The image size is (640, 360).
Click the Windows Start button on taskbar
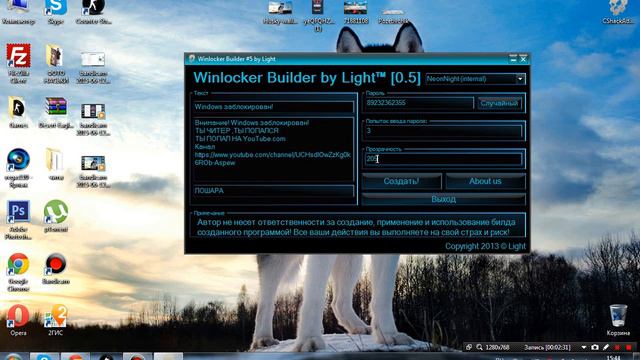pyautogui.click(x=13, y=356)
